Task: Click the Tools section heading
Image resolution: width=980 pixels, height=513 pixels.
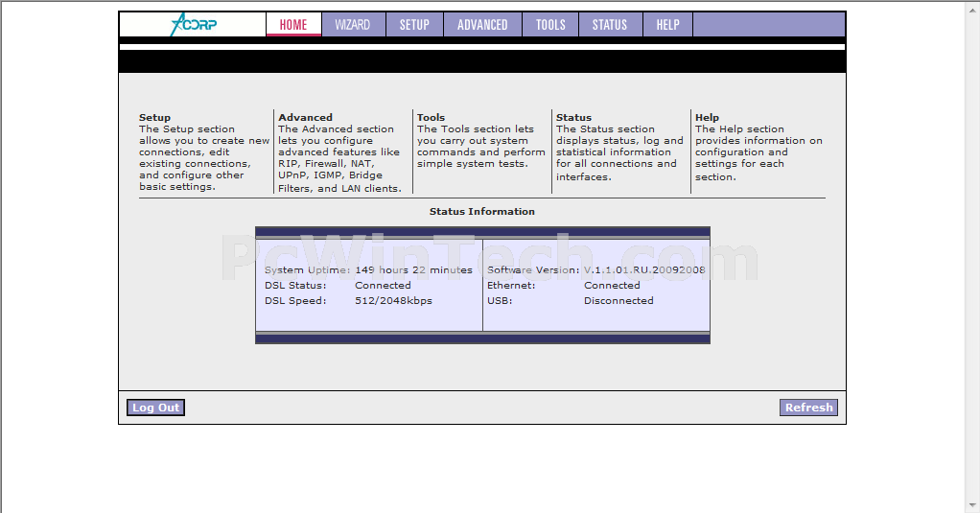Action: coord(431,118)
